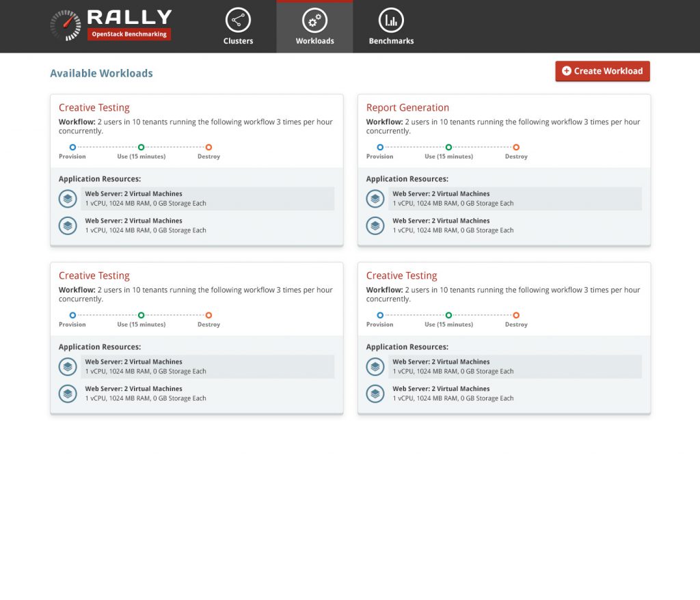The height and width of the screenshot is (600, 700).
Task: Click highlighted Web Server stack icon in lower-left card
Action: point(68,366)
